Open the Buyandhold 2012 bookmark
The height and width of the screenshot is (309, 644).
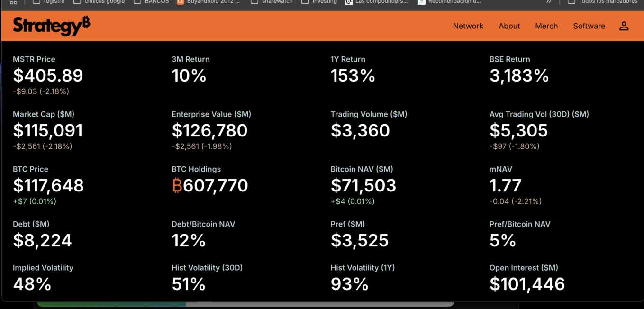pos(209,2)
